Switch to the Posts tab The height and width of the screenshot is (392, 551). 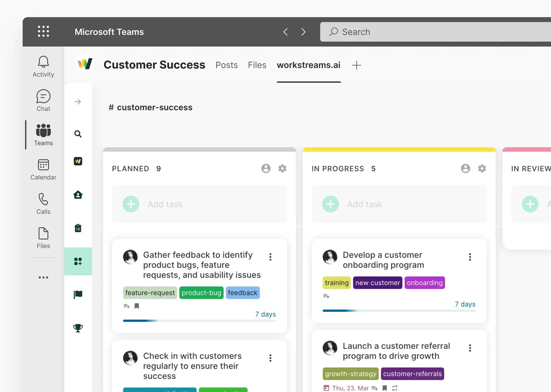point(227,65)
